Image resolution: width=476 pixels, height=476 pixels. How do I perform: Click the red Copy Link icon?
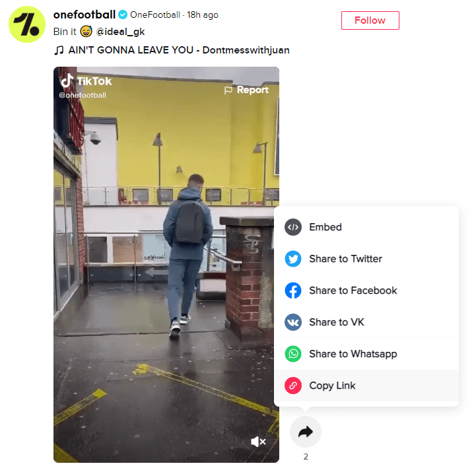[x=293, y=386]
